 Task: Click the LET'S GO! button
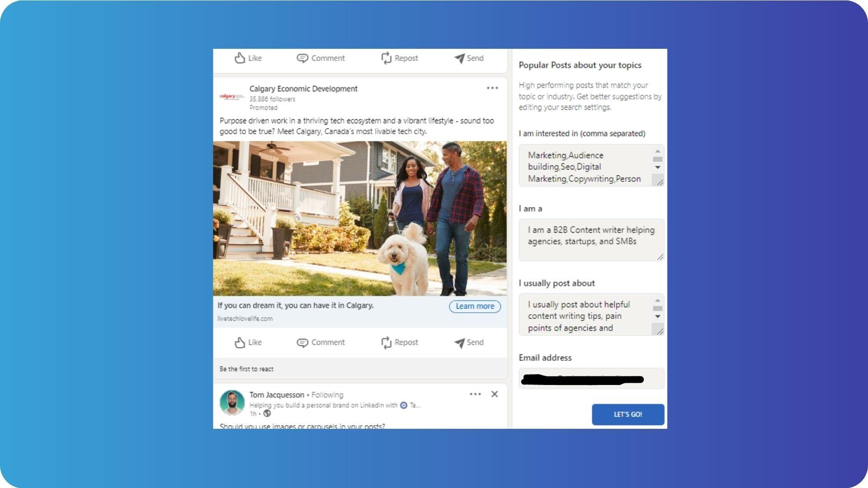point(628,414)
